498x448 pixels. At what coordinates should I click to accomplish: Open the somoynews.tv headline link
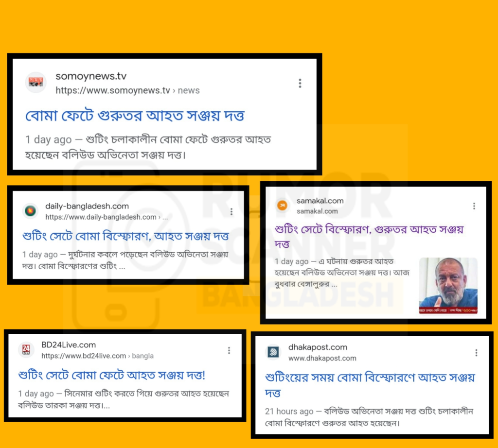click(x=135, y=115)
